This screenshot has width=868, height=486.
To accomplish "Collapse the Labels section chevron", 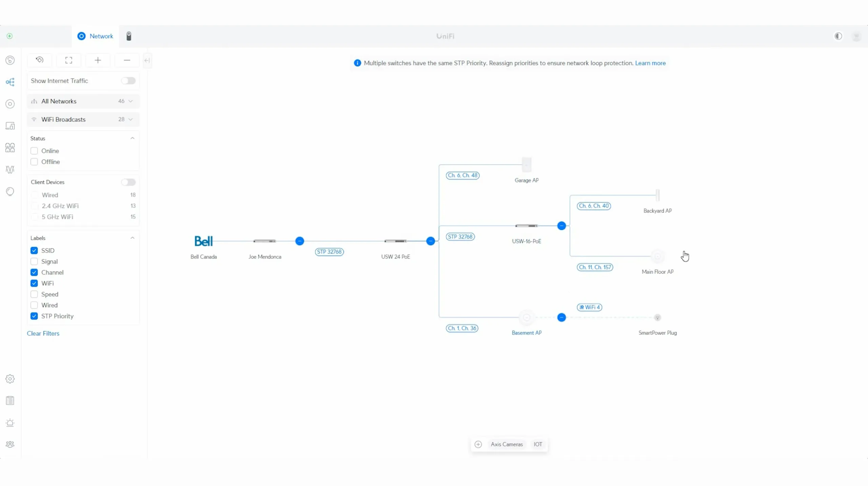I will coord(132,238).
